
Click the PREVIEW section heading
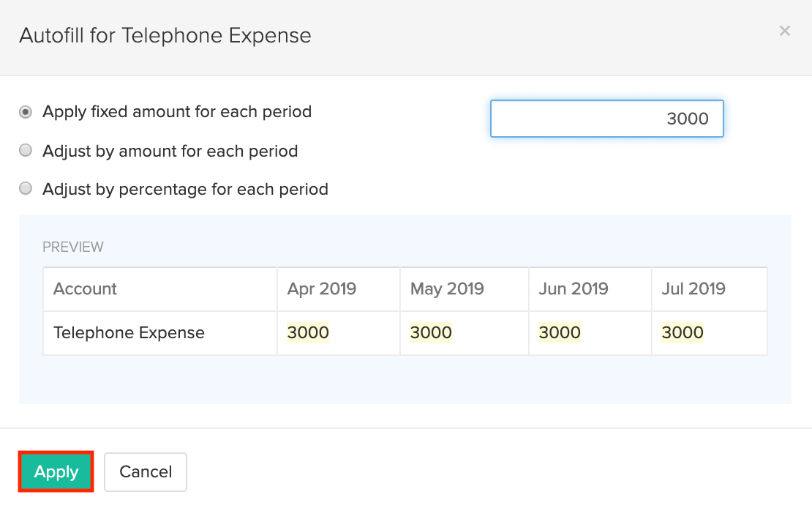73,247
